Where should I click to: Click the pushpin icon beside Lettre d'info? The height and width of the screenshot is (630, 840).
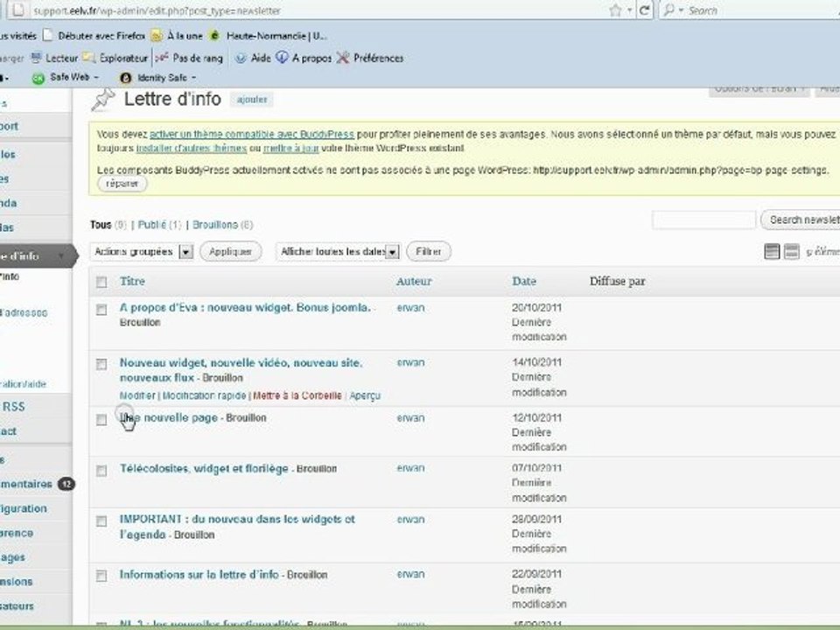(103, 100)
